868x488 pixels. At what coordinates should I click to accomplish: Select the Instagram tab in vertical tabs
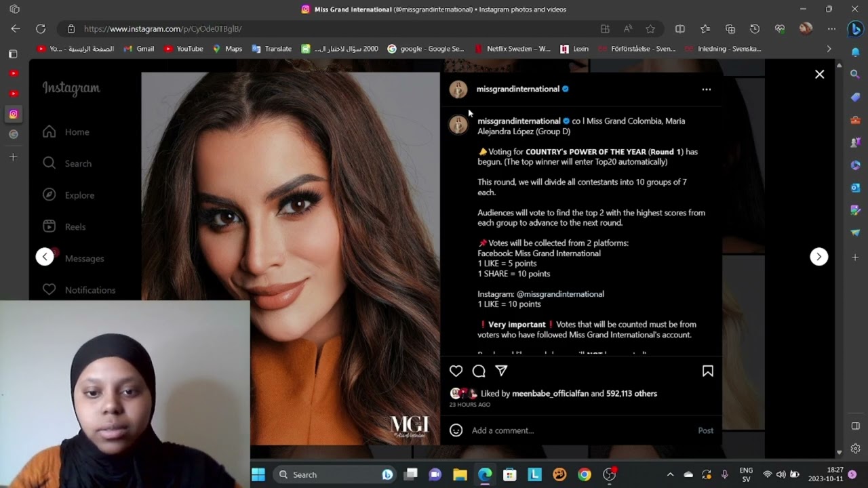coord(13,114)
